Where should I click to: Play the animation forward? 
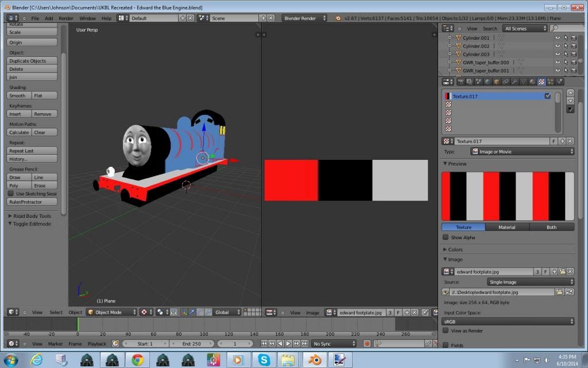288,344
